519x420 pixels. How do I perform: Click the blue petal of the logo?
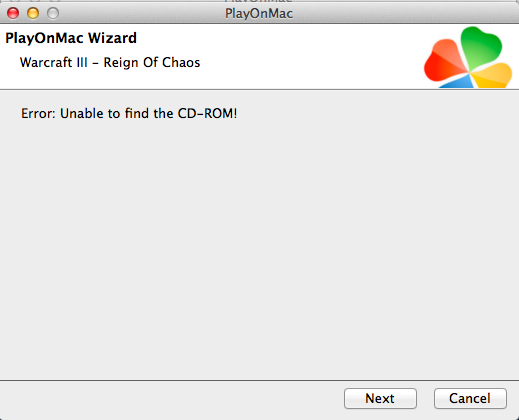[458, 82]
